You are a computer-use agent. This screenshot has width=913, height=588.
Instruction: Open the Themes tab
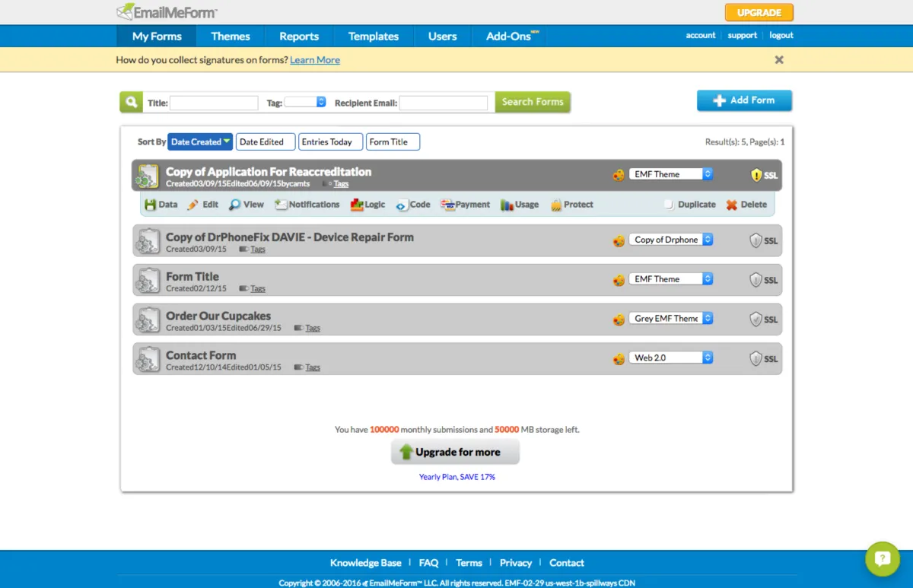(231, 36)
